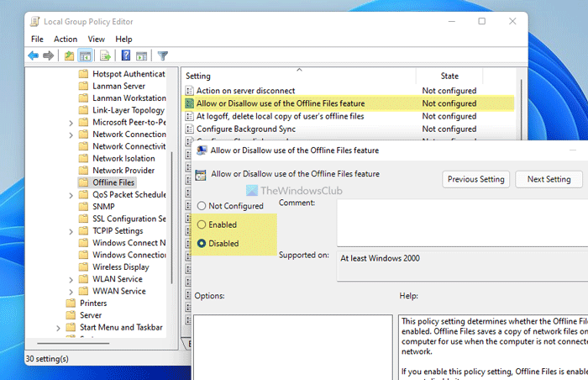This screenshot has height=380, width=588.
Task: Select the Offline Files folder in tree
Action: [x=113, y=182]
